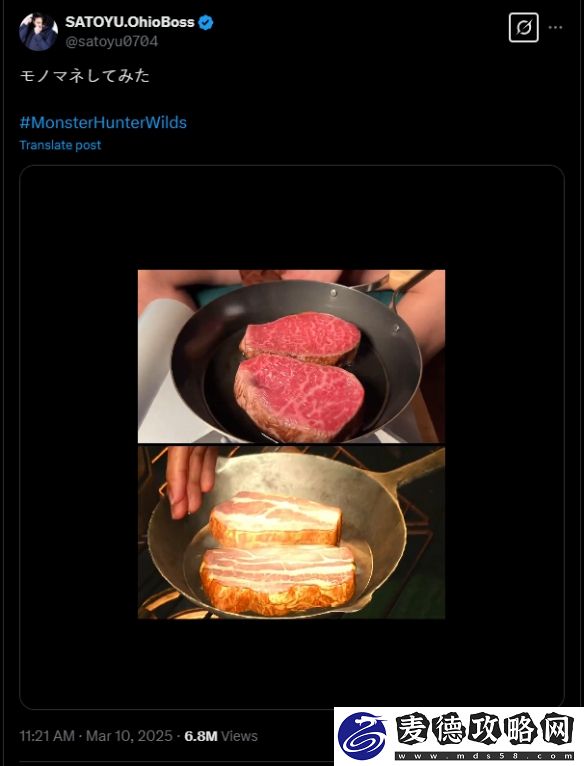Viewport: 584px width, 766px height.
Task: Open the SATOYU.OhioBoss display name
Action: 130,22
